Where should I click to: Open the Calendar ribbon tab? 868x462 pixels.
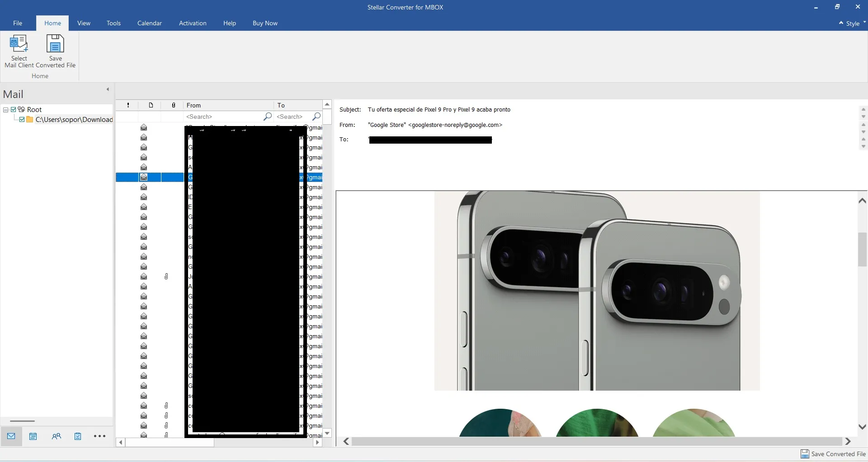coord(150,23)
